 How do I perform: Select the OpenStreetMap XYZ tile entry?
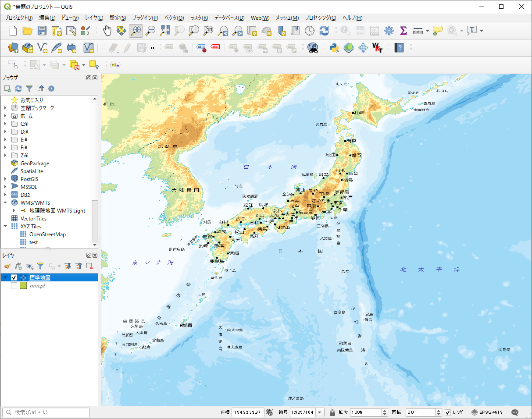(x=47, y=234)
